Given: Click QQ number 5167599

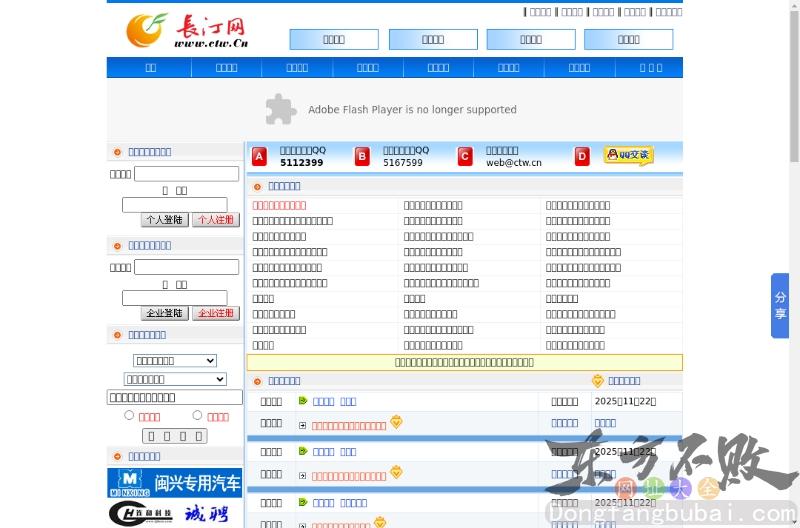Looking at the screenshot, I should 403,163.
